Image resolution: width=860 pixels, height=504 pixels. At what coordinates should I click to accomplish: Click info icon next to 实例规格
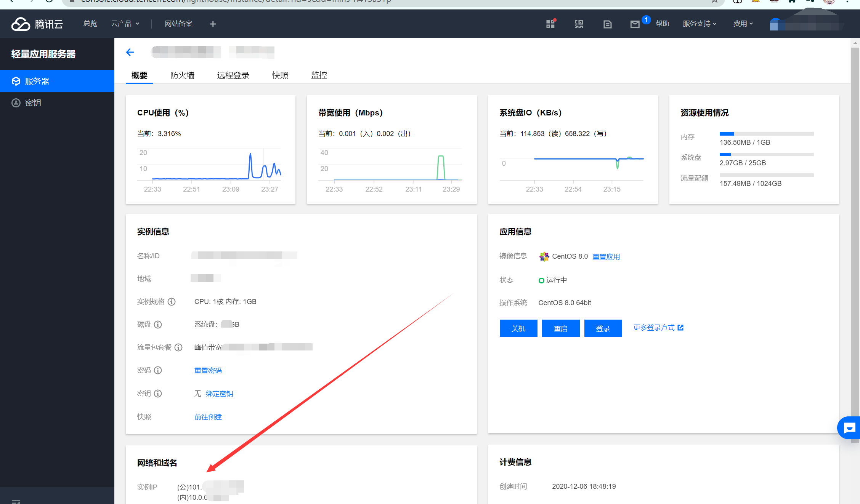point(172,302)
